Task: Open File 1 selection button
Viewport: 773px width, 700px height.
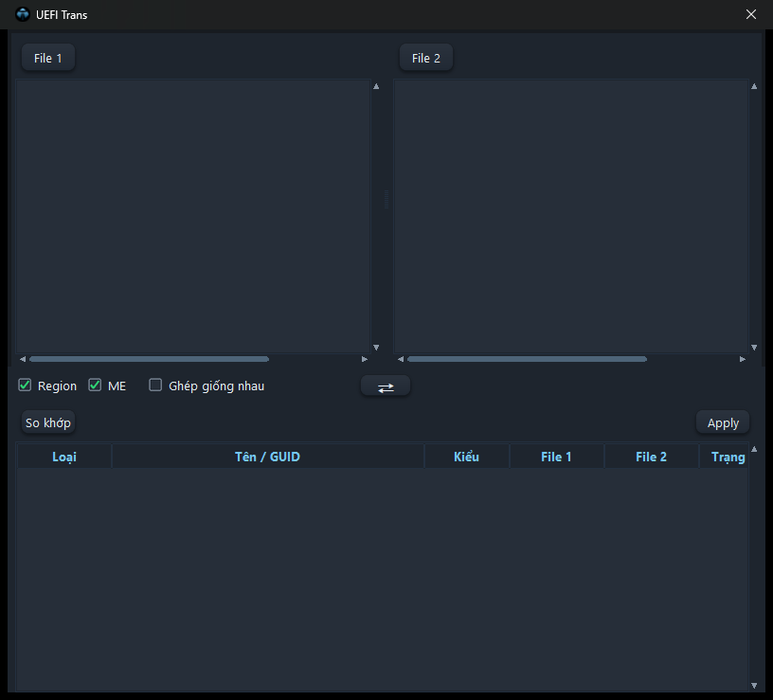Action: coord(48,58)
